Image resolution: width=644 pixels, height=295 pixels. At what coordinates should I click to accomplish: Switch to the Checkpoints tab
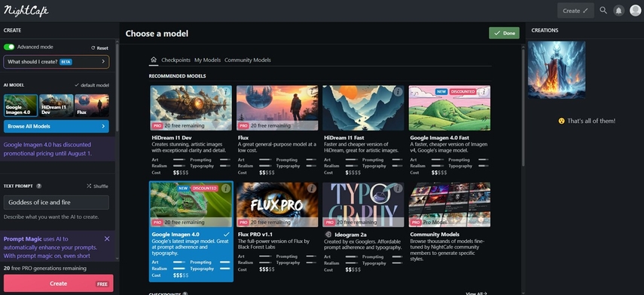pos(175,60)
